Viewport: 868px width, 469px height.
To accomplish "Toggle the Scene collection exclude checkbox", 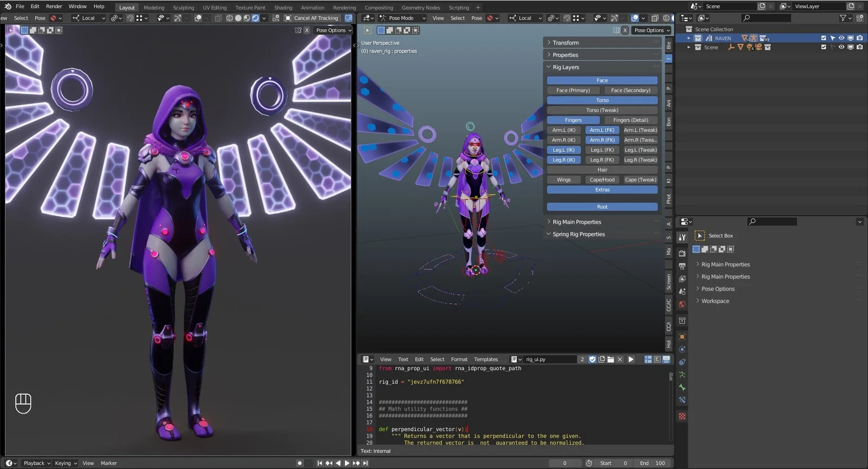I will point(824,47).
